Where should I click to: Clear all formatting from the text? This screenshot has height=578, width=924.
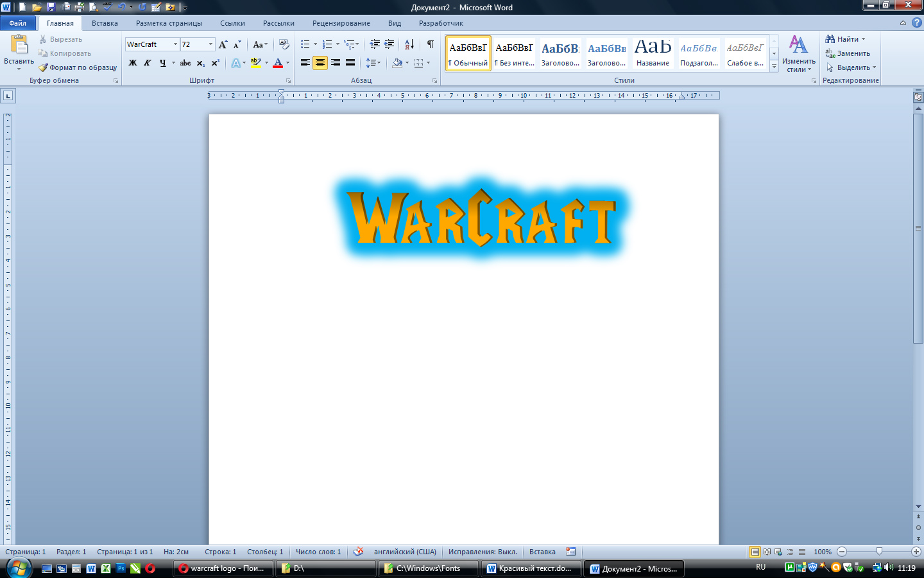tap(284, 44)
